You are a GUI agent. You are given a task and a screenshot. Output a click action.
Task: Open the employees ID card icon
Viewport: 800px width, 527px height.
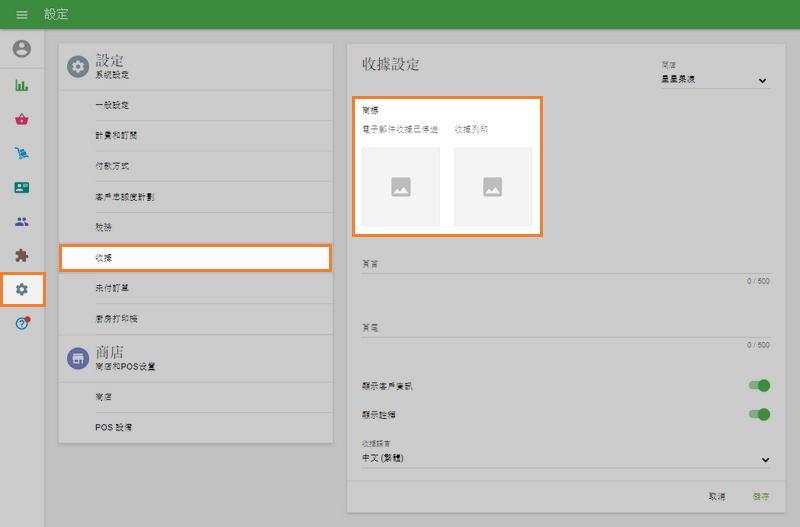point(21,187)
